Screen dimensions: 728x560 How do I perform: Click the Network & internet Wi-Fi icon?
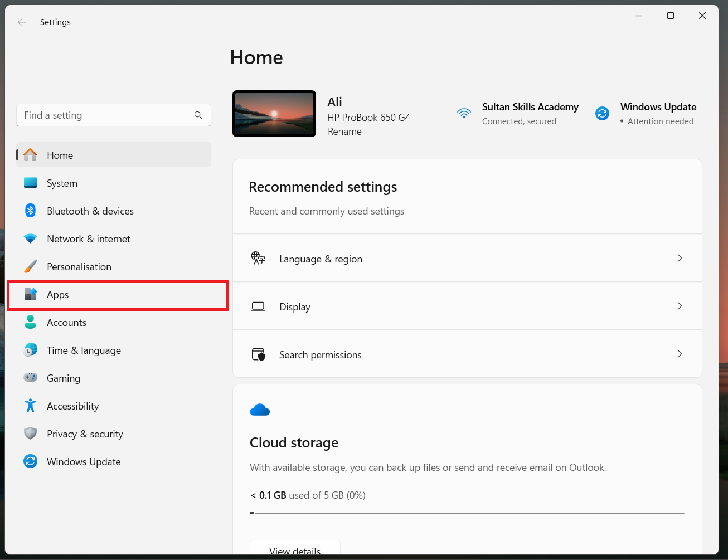coord(31,238)
